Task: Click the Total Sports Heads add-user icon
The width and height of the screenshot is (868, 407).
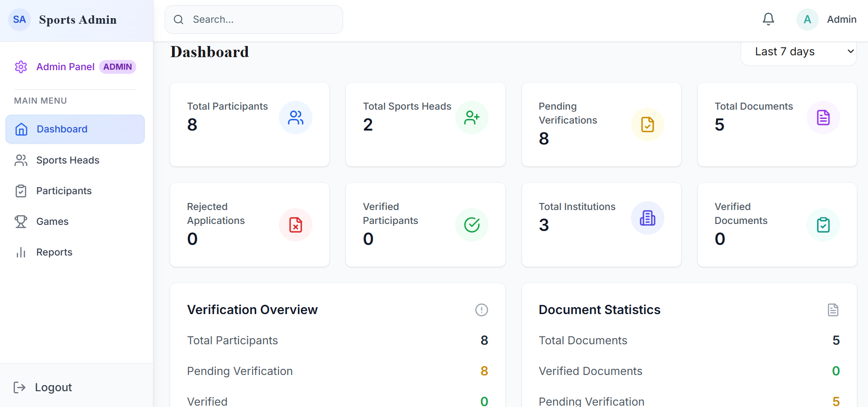Action: (472, 118)
